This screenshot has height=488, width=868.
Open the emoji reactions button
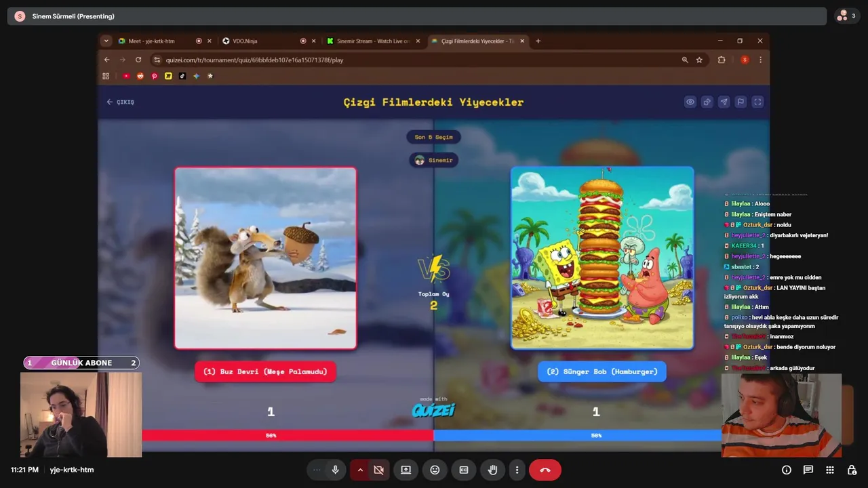(x=435, y=470)
